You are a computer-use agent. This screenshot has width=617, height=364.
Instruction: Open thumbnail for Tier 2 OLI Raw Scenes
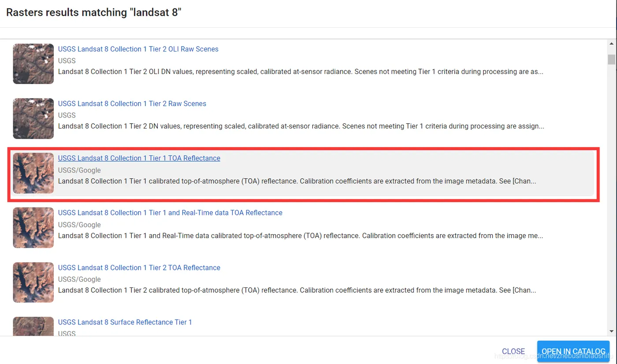tap(33, 64)
